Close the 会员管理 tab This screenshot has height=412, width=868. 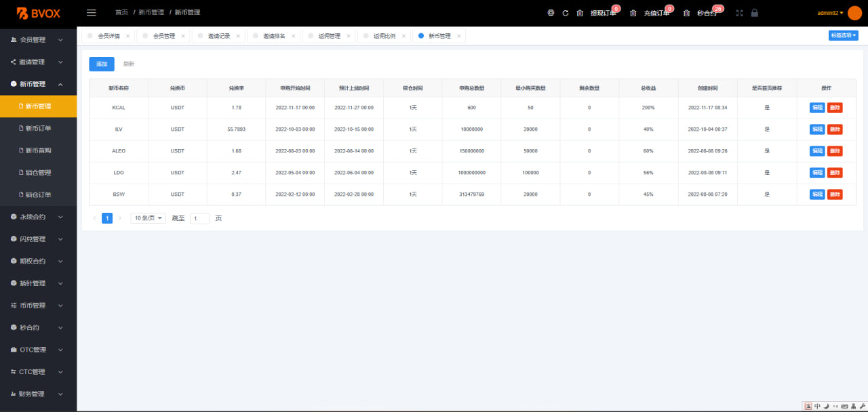pos(183,36)
